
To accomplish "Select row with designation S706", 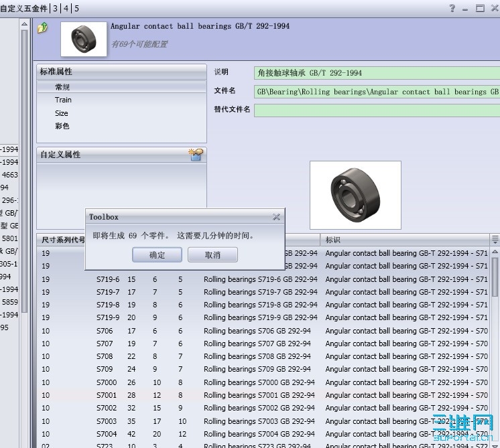I will pyautogui.click(x=263, y=331).
